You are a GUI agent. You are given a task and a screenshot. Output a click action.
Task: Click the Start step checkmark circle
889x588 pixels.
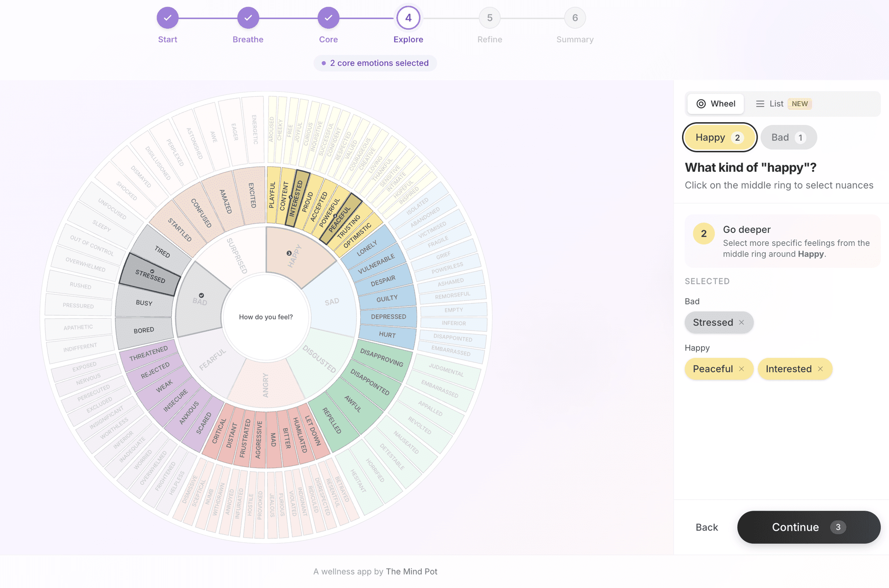click(x=168, y=18)
